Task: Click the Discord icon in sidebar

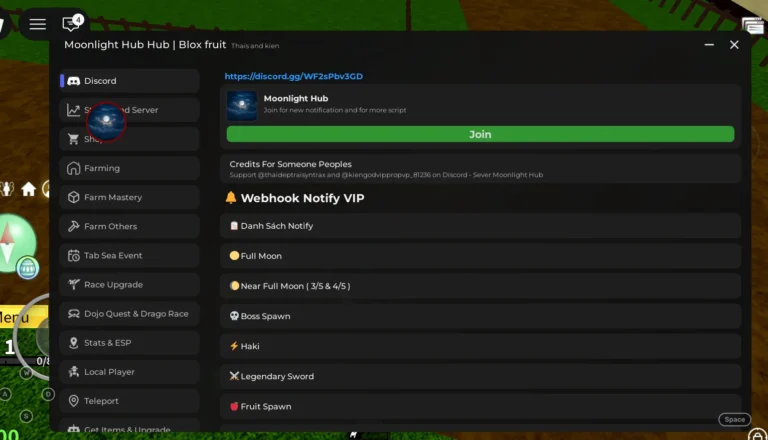Action: click(73, 81)
